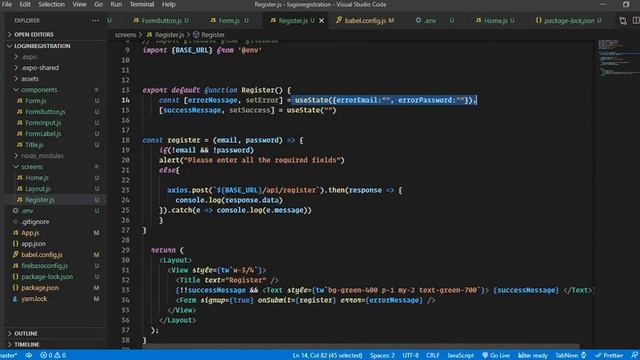Click the compare changes icon in editor toolbar
Viewport: 640px width, 360px height.
pos(623,20)
